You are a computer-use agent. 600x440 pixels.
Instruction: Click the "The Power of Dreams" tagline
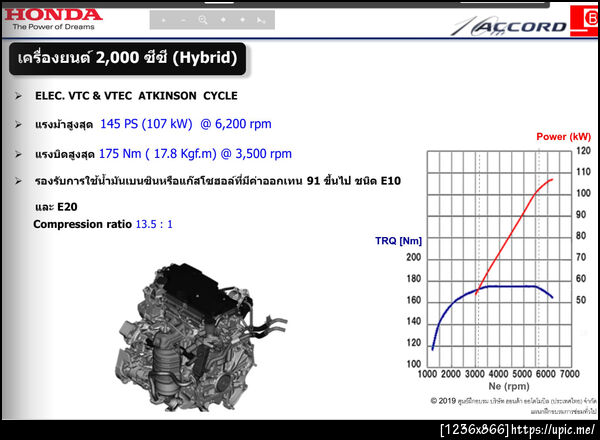[53, 27]
